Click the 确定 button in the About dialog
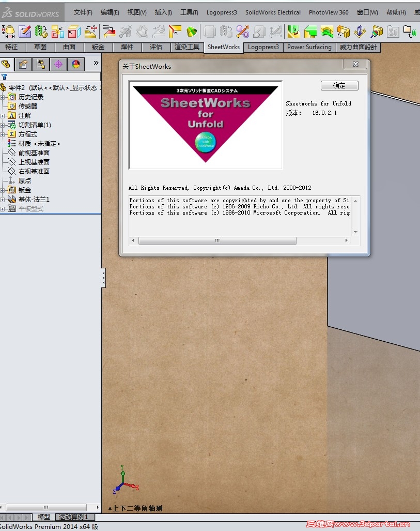 (x=339, y=86)
